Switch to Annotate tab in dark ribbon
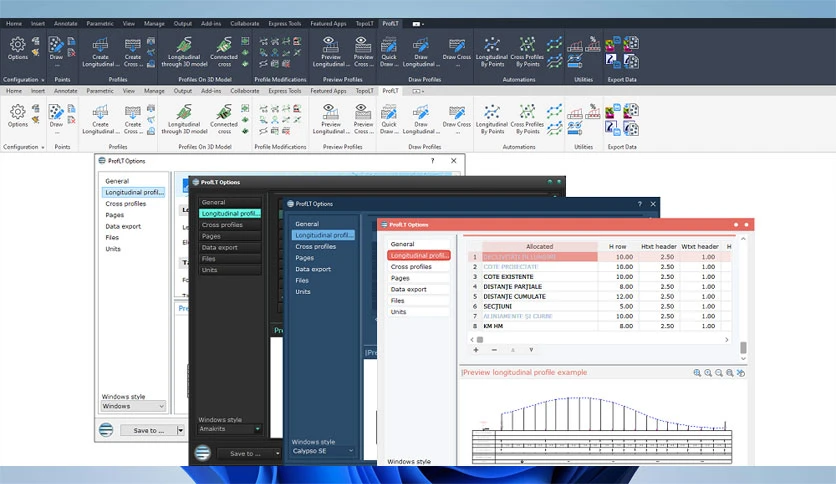The image size is (836, 484). point(66,23)
